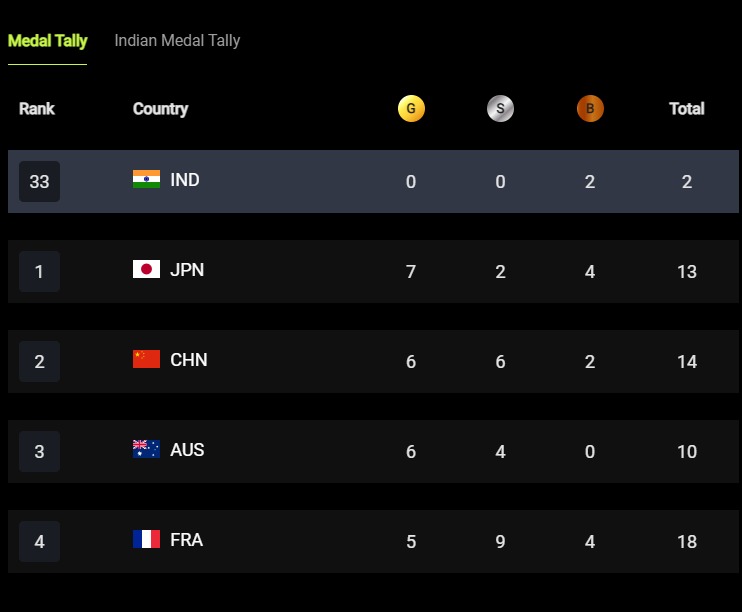The height and width of the screenshot is (612, 742).
Task: Click the Total column header
Action: point(686,109)
